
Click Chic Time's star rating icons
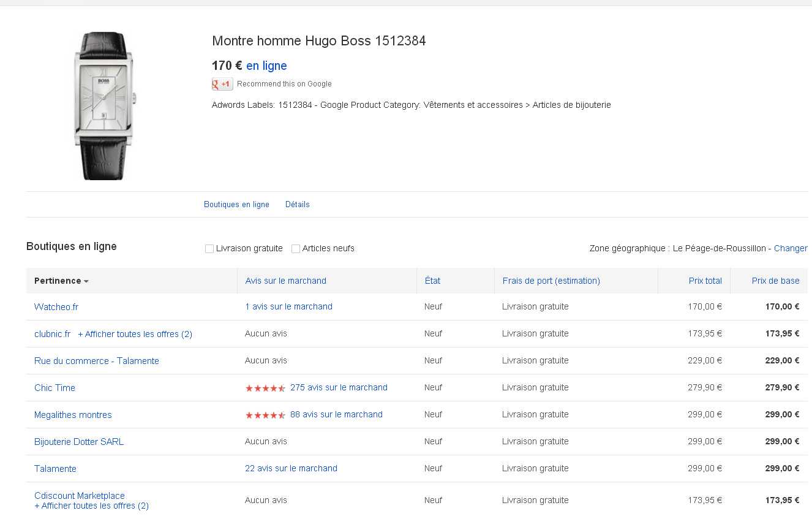265,388
